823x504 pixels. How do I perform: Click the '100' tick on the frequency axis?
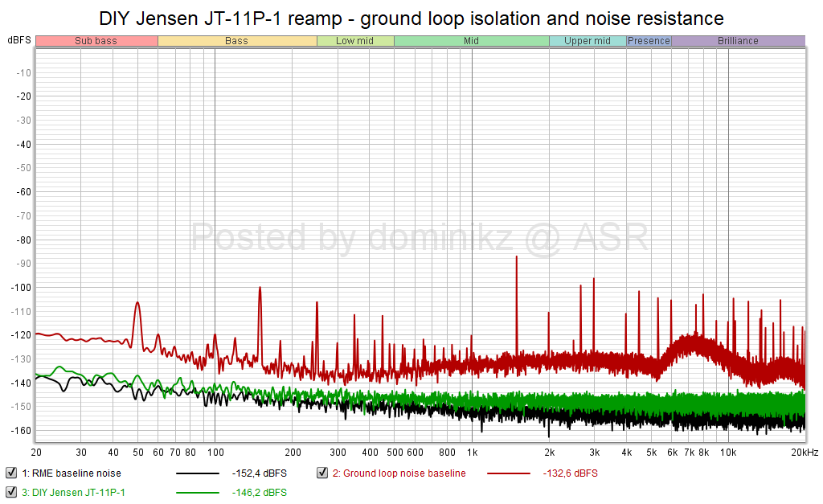215,453
